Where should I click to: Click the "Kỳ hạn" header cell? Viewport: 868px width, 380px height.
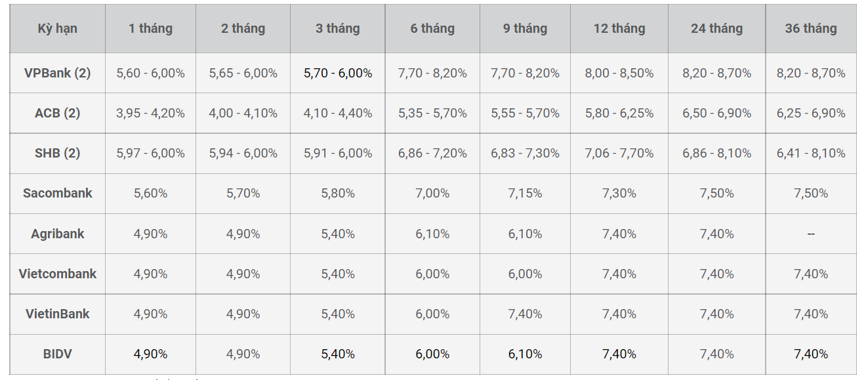click(57, 29)
